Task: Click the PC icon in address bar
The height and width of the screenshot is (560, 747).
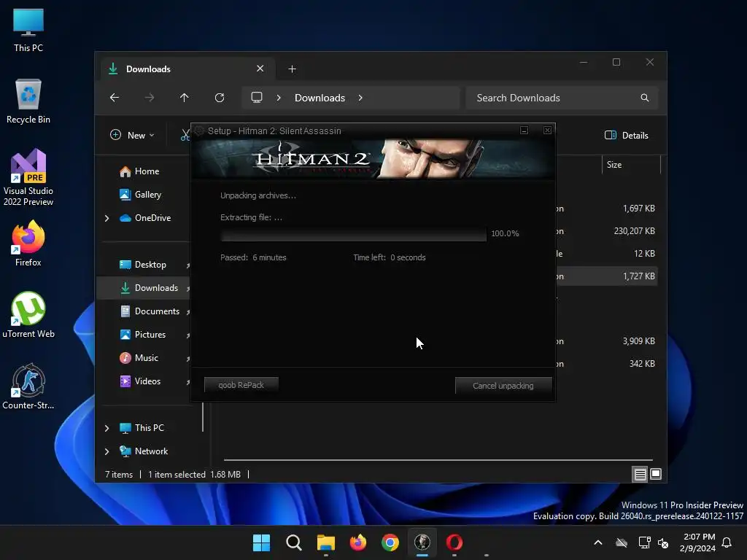Action: 257,98
